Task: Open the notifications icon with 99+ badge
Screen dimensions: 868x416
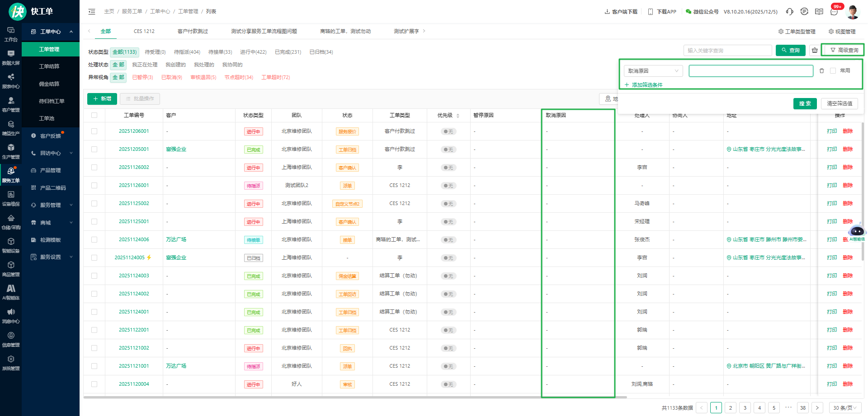Action: coord(834,12)
